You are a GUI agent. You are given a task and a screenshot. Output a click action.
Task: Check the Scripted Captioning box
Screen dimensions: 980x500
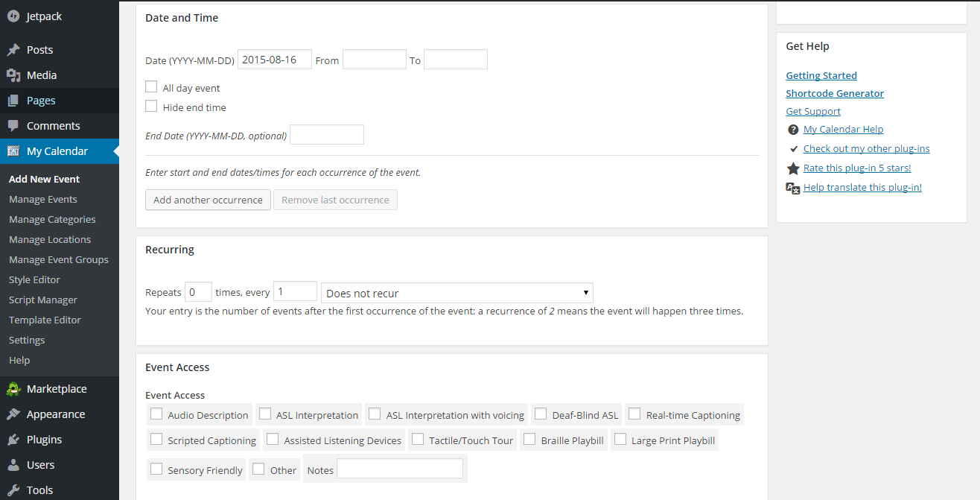(156, 440)
